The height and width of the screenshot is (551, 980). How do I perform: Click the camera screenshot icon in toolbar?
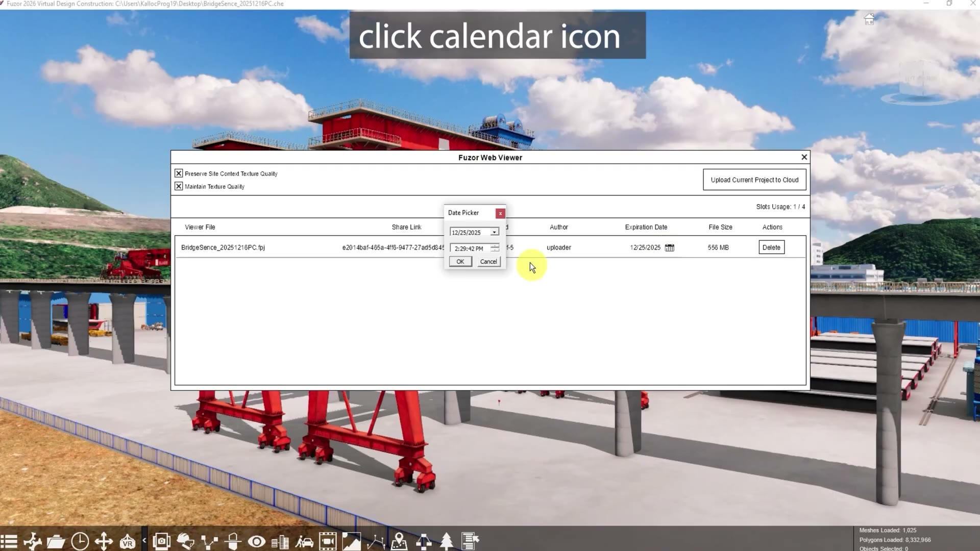pos(162,541)
